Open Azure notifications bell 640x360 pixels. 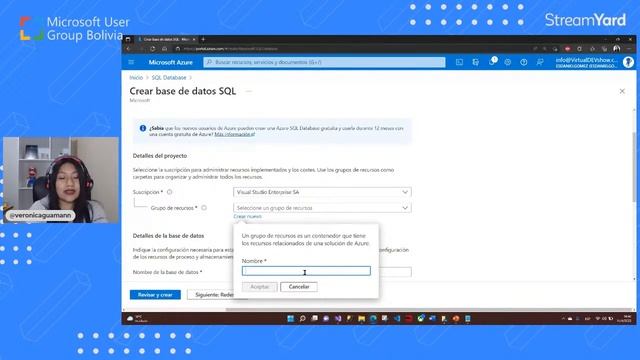[492, 62]
